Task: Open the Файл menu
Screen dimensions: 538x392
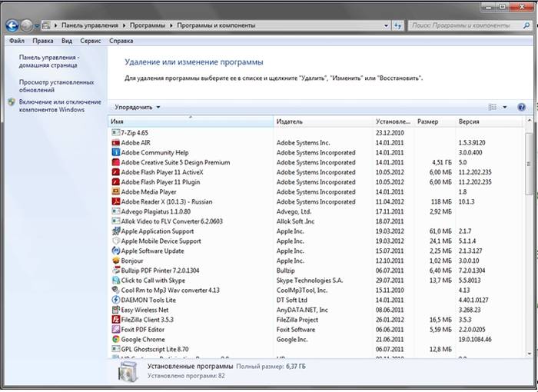Action: [x=17, y=41]
